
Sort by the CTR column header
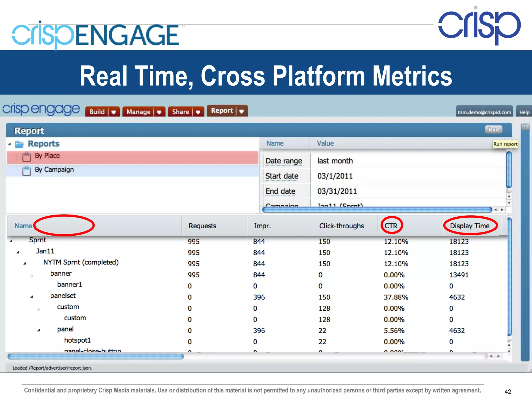click(391, 226)
